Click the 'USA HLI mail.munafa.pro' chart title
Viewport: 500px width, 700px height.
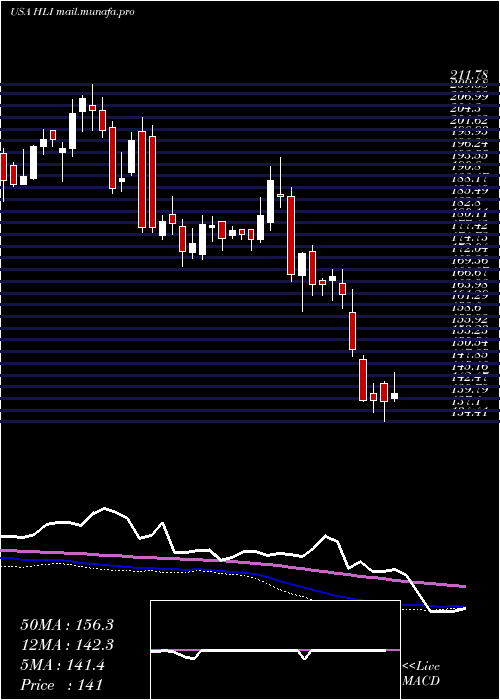72,12
